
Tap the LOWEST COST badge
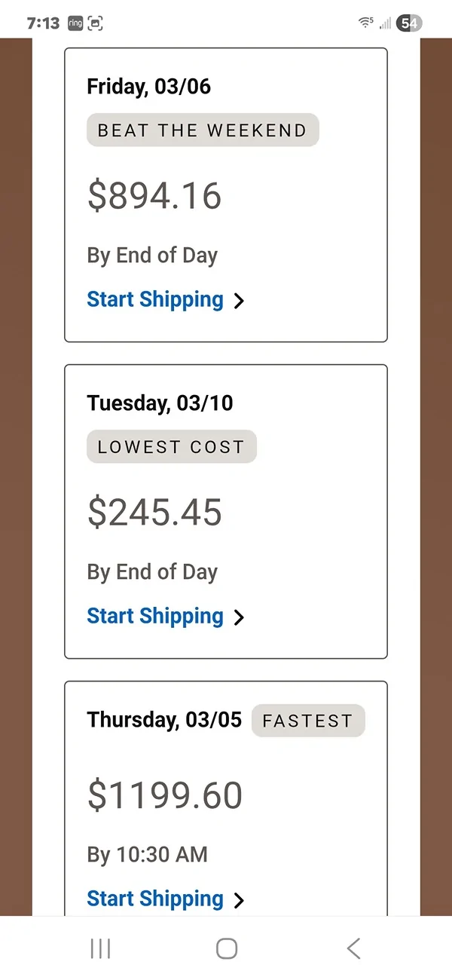tap(171, 446)
